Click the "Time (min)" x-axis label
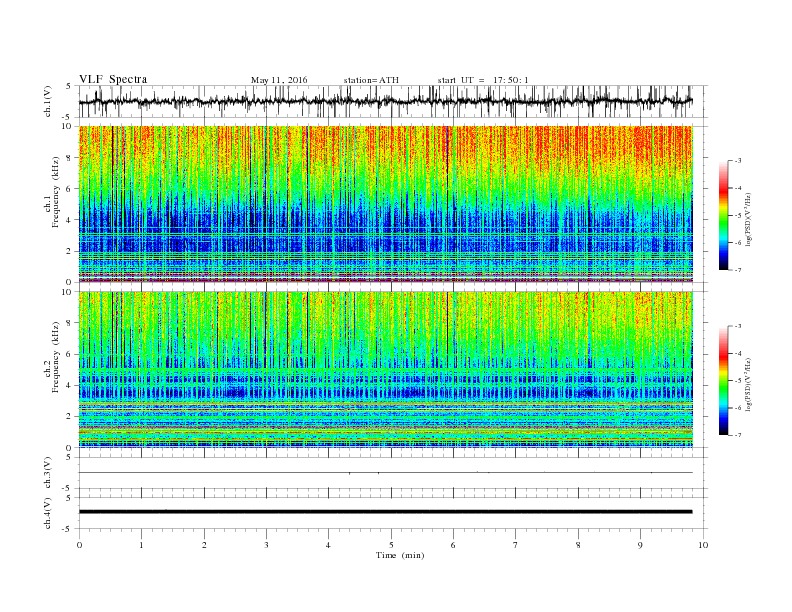Image resolution: width=792 pixels, height=612 pixels. click(400, 555)
